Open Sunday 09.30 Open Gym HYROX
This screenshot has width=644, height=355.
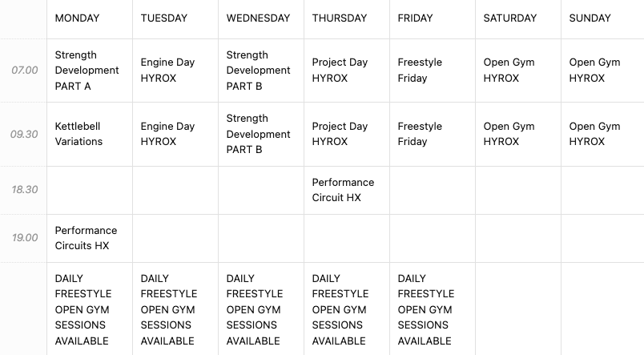tap(594, 134)
